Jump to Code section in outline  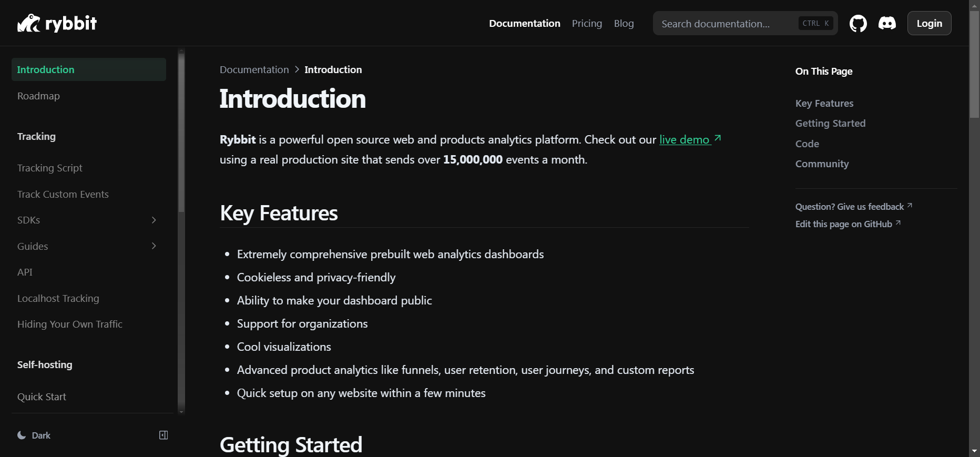click(x=807, y=144)
